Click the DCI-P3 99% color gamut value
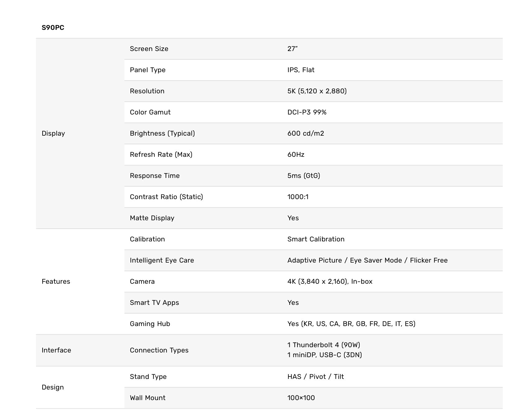Screen dimensions: 527x420 [x=307, y=112]
